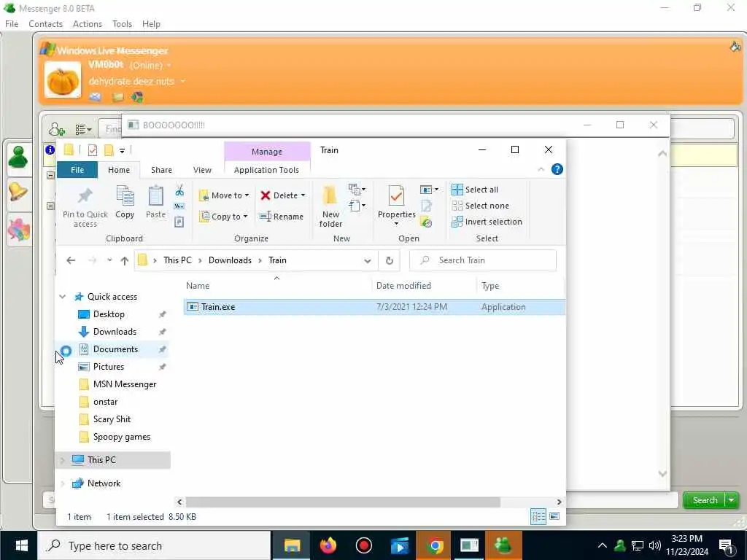
Task: Click the horizontal scrollbar in file list
Action: tap(343, 502)
